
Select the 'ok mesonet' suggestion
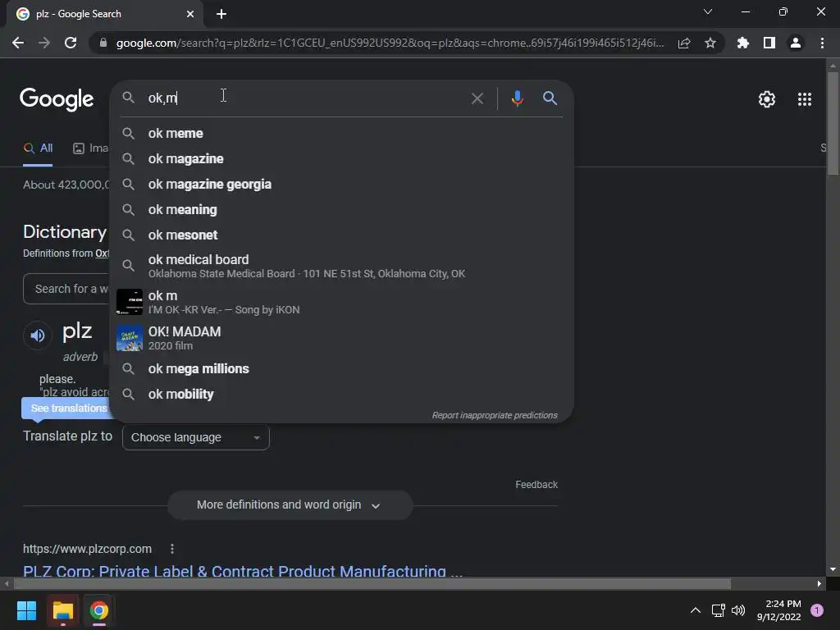point(341,235)
